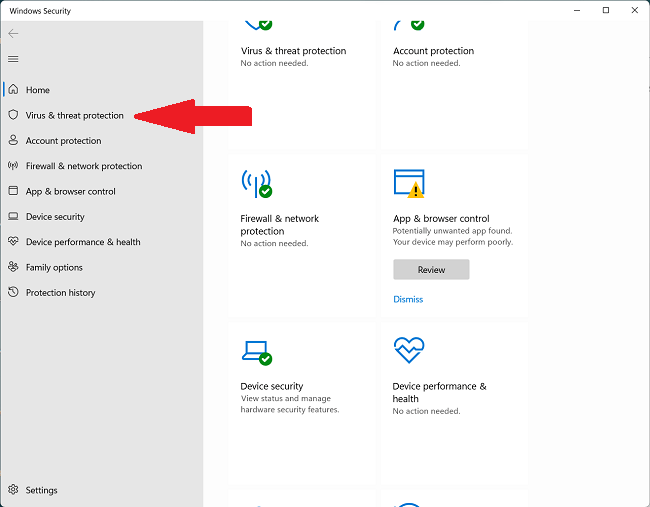
Task: Click the back arrow button
Action: (x=13, y=33)
